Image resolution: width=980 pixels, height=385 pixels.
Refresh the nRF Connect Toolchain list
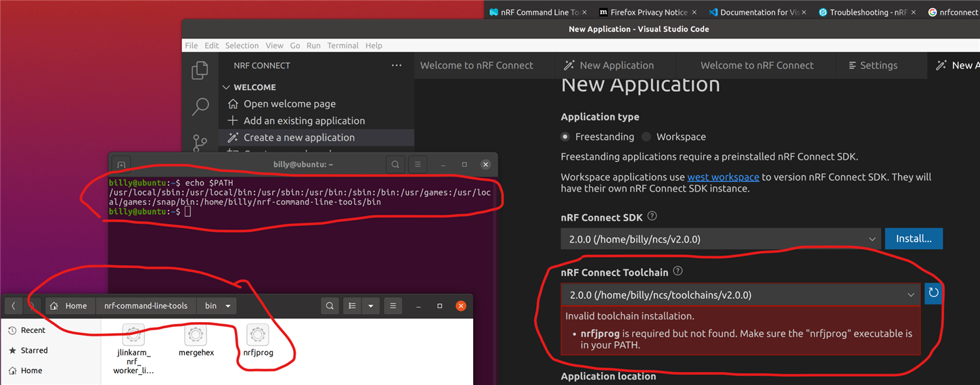(x=933, y=293)
